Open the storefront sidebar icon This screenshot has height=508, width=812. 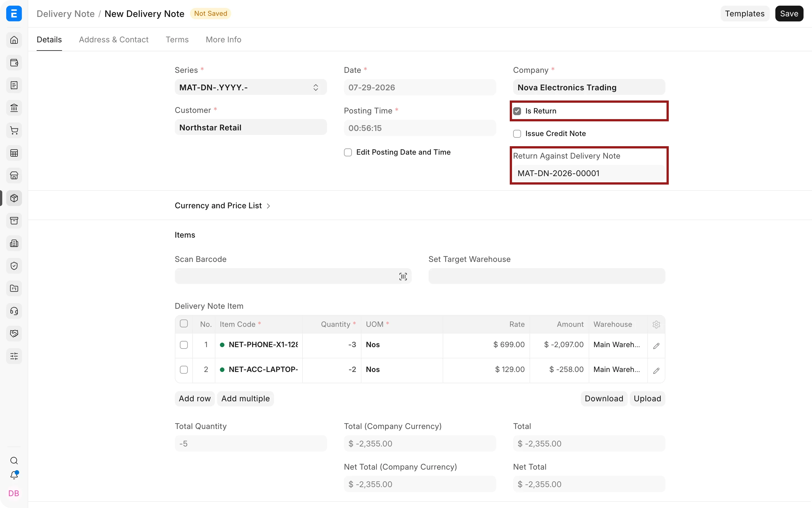click(x=14, y=175)
